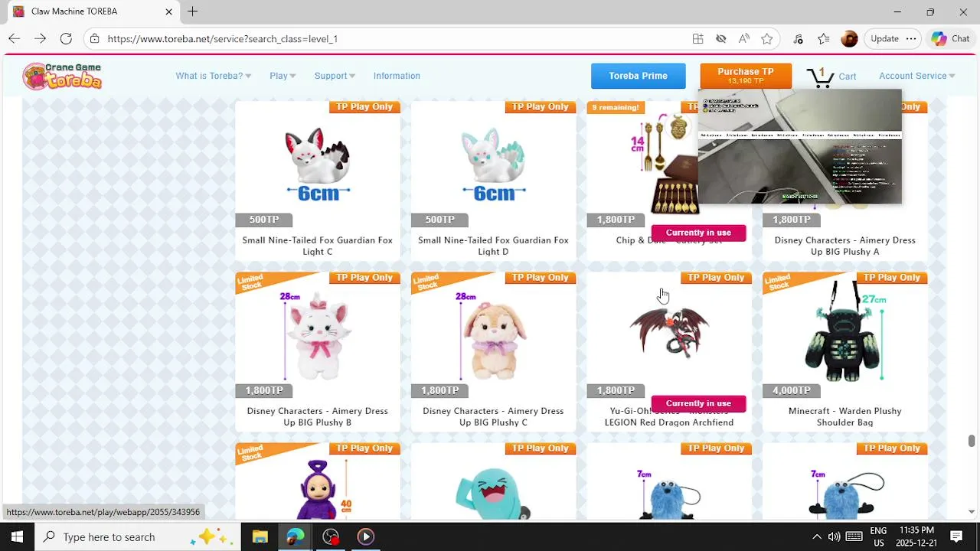Open the volume control in tray
Screen dimensions: 980x551
(834, 536)
